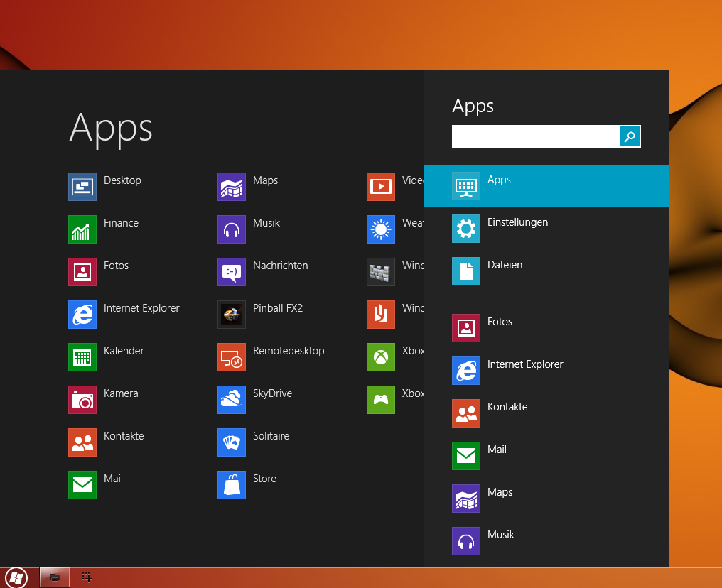Open the Weather app with the sun icon

point(380,229)
